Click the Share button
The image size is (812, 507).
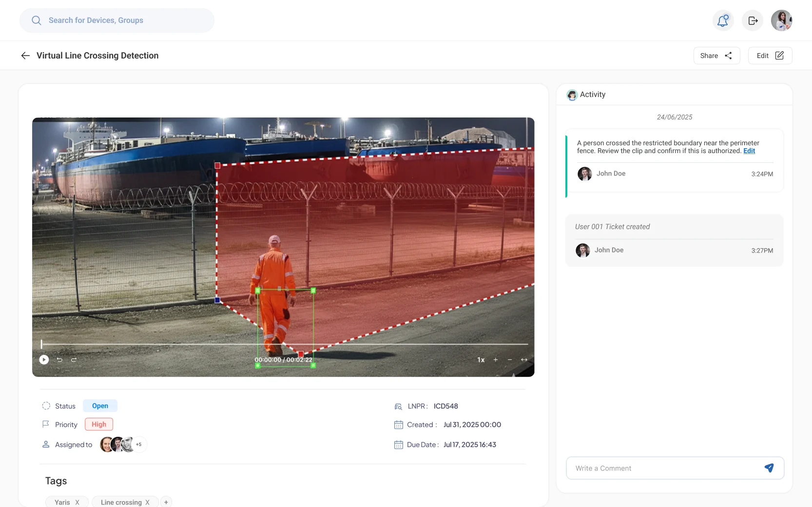tap(716, 56)
